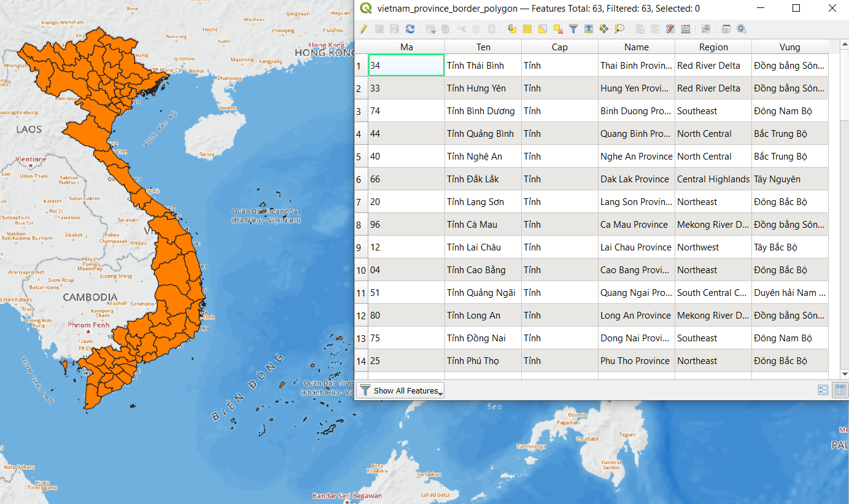Click Deselect all features icon
The image size is (849, 504).
pyautogui.click(x=558, y=29)
